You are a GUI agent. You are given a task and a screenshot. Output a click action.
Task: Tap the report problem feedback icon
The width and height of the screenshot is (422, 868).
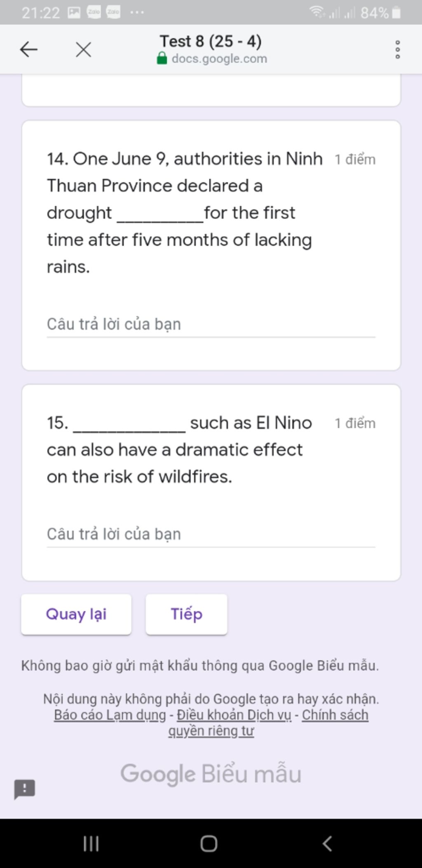click(x=25, y=789)
